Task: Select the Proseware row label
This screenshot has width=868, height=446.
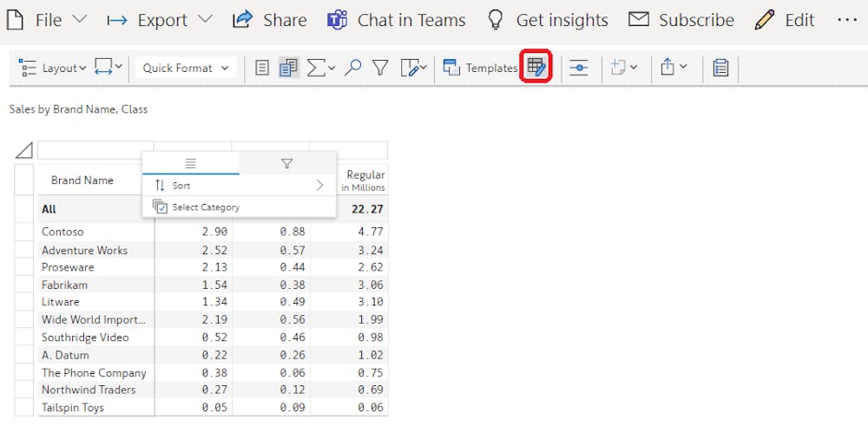Action: (68, 267)
